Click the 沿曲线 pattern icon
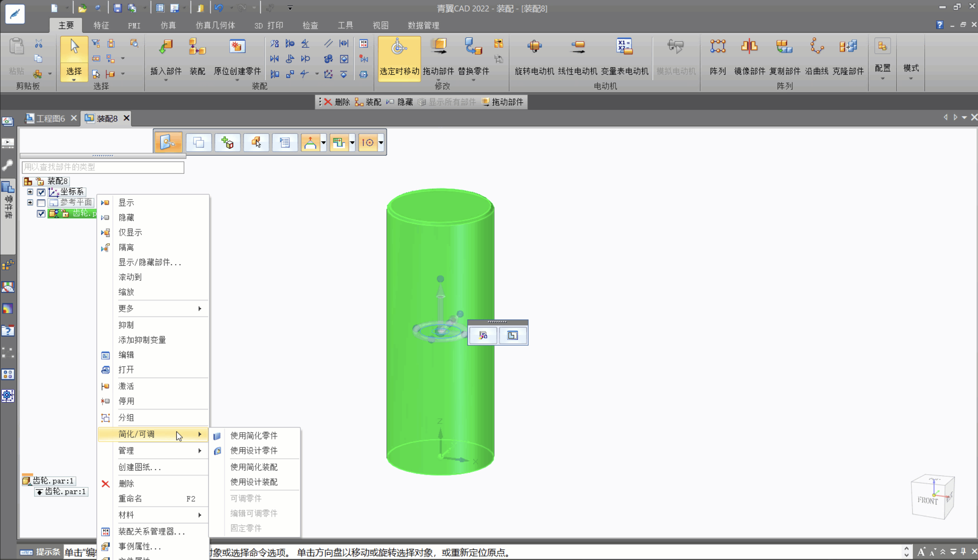 tap(816, 47)
